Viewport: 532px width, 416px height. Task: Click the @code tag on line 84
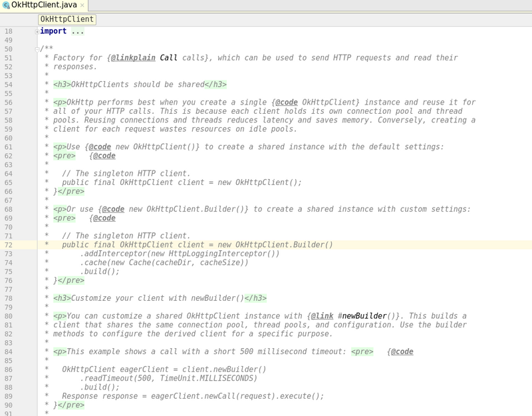[402, 352]
